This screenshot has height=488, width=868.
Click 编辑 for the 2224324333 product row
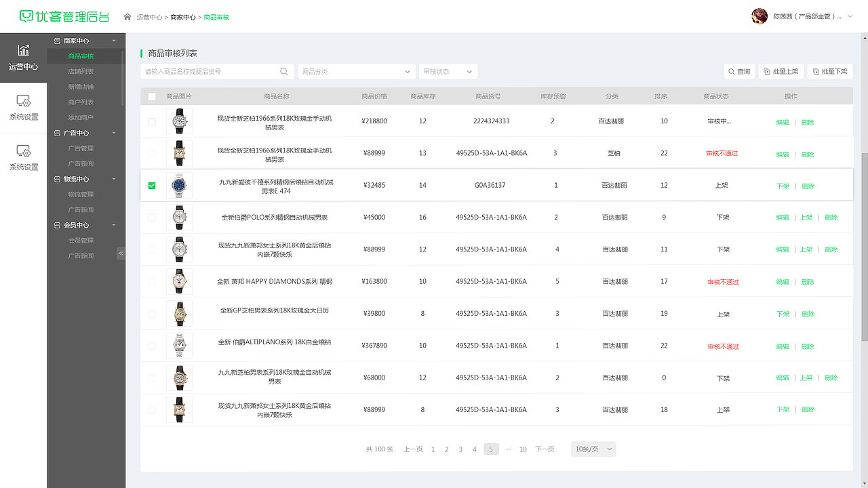783,123
